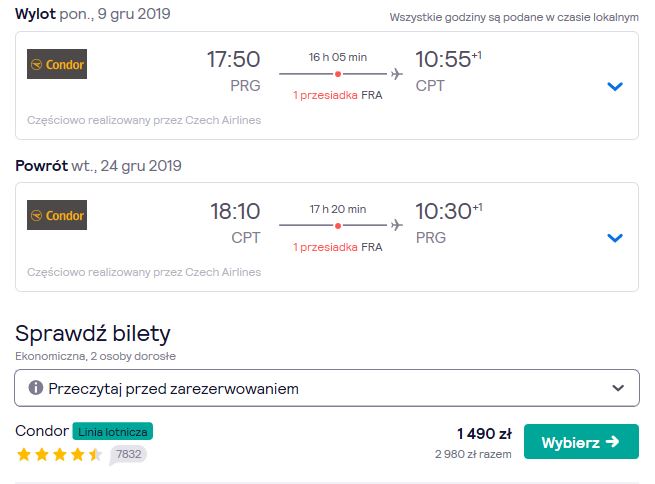Open the 7832 reviews bubble
Image resolution: width=655 pixels, height=484 pixels.
(x=128, y=454)
